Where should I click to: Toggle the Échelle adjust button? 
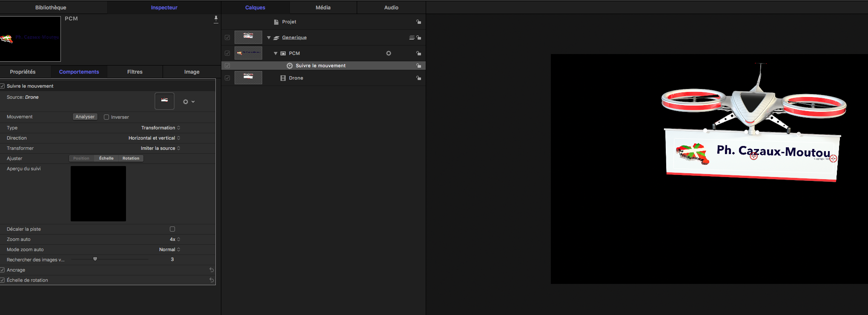(x=106, y=158)
